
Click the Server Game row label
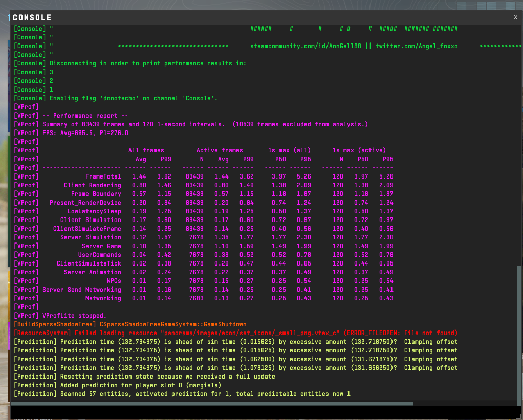[101, 246]
